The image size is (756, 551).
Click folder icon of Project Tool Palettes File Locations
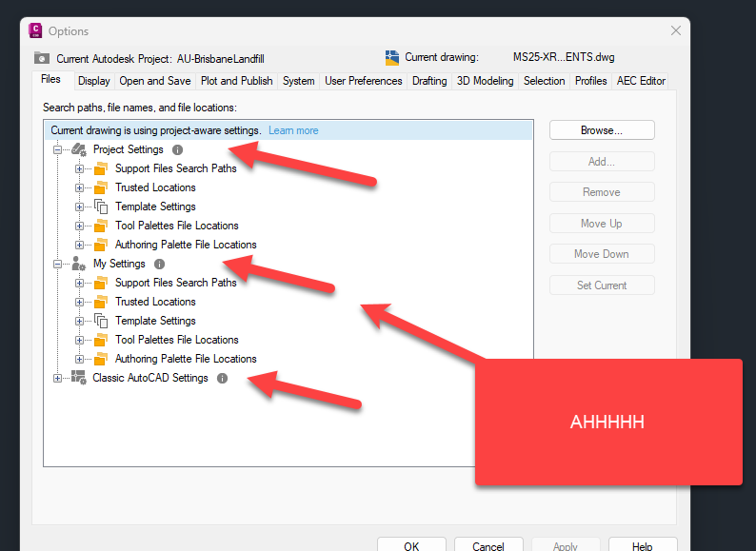[101, 226]
